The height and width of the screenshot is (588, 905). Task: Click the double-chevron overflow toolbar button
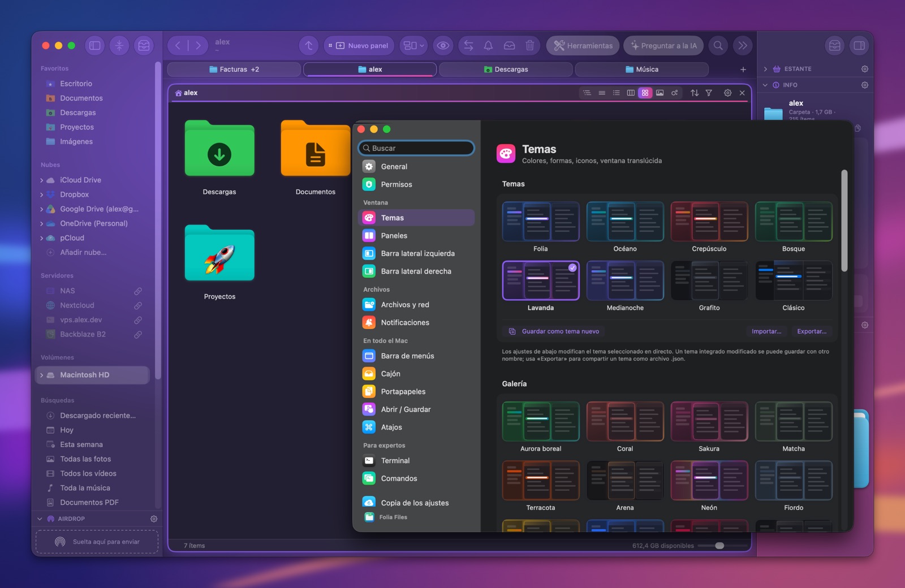[x=742, y=46]
